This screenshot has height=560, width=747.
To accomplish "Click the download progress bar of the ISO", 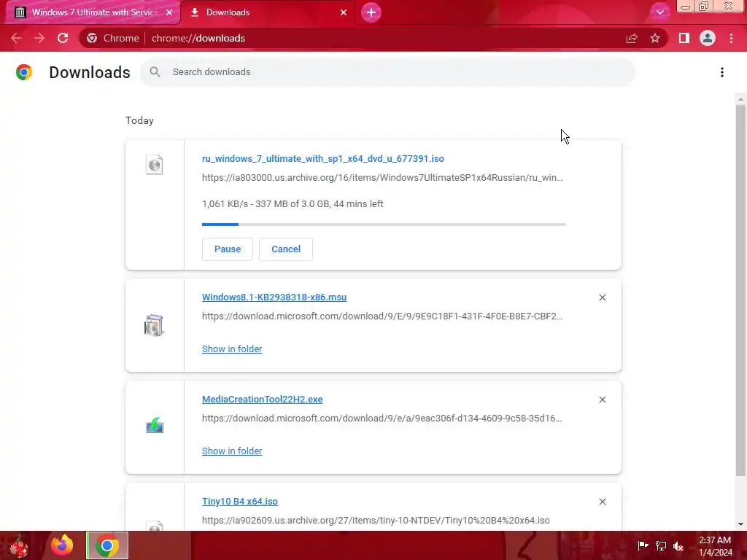I will (x=384, y=225).
